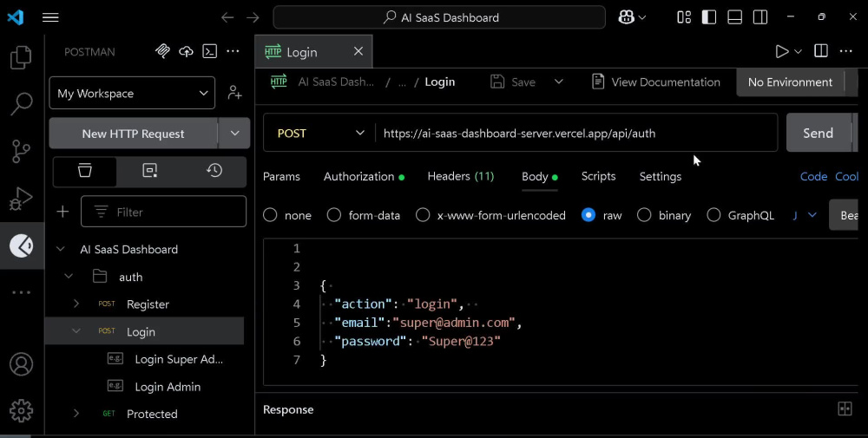Toggle response pane layout icon
This screenshot has width=868, height=438.
pyautogui.click(x=845, y=409)
